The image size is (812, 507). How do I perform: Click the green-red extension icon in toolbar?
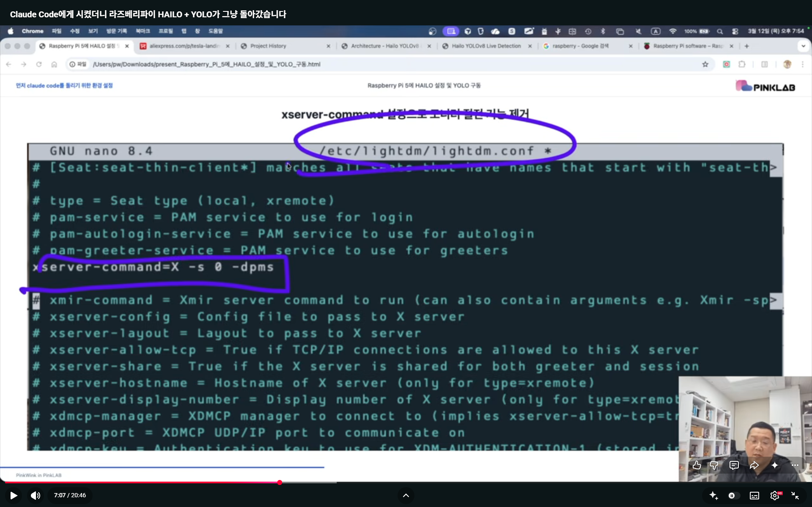pyautogui.click(x=727, y=64)
